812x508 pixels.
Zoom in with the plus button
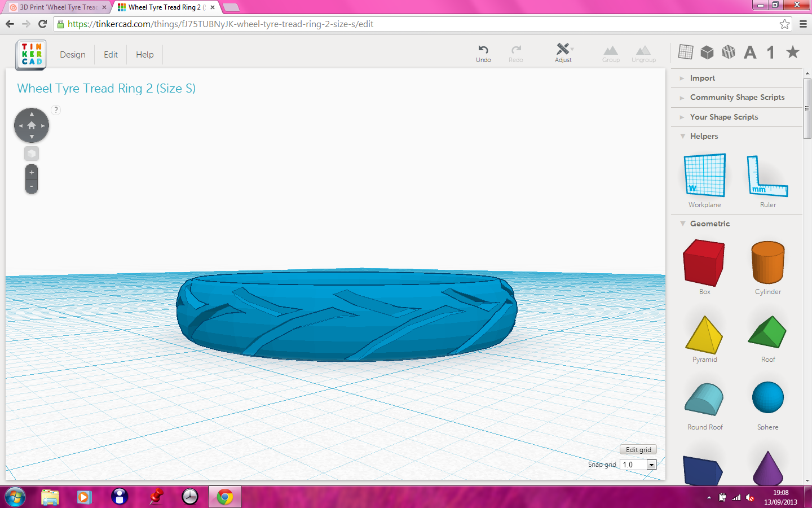pos(32,173)
